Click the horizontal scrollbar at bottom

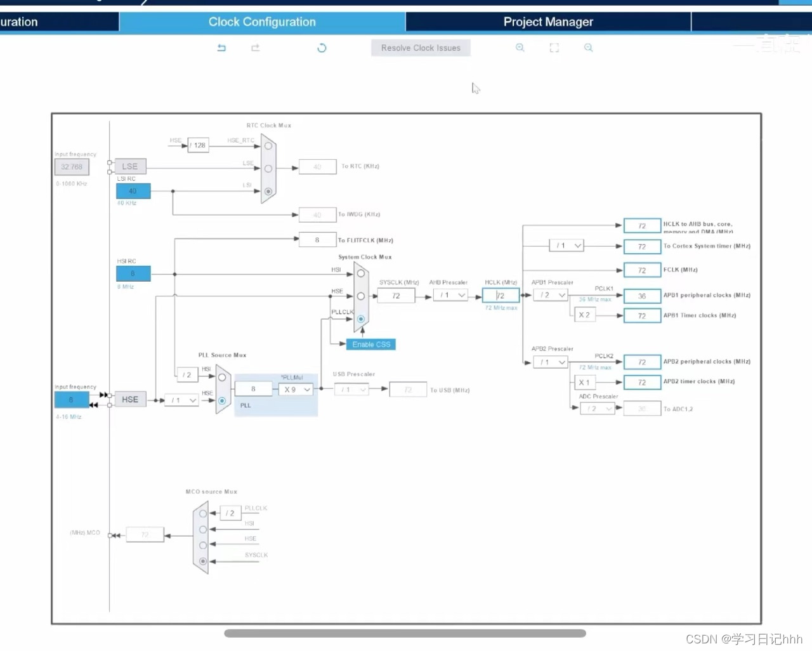pyautogui.click(x=405, y=633)
